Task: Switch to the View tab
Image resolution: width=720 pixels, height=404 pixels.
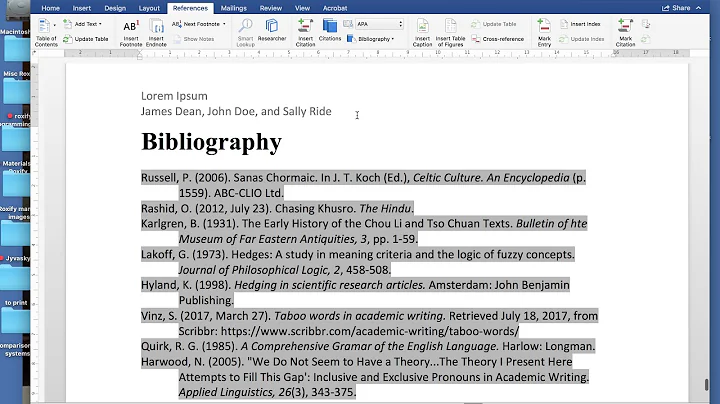Action: coord(302,8)
